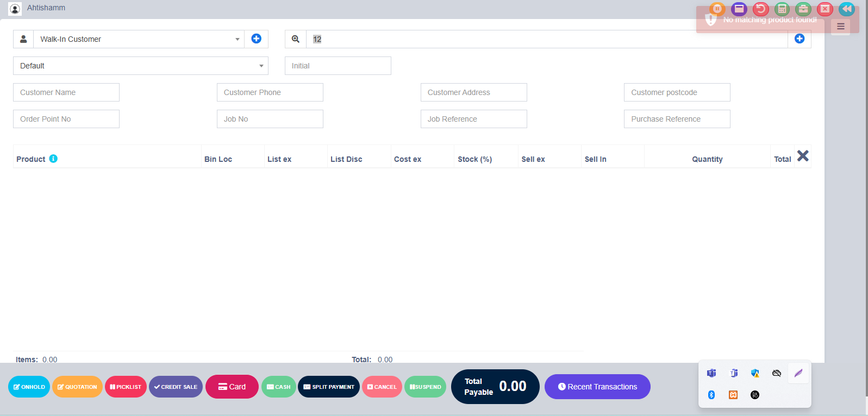
Task: Click the product search magnifier icon
Action: point(296,39)
